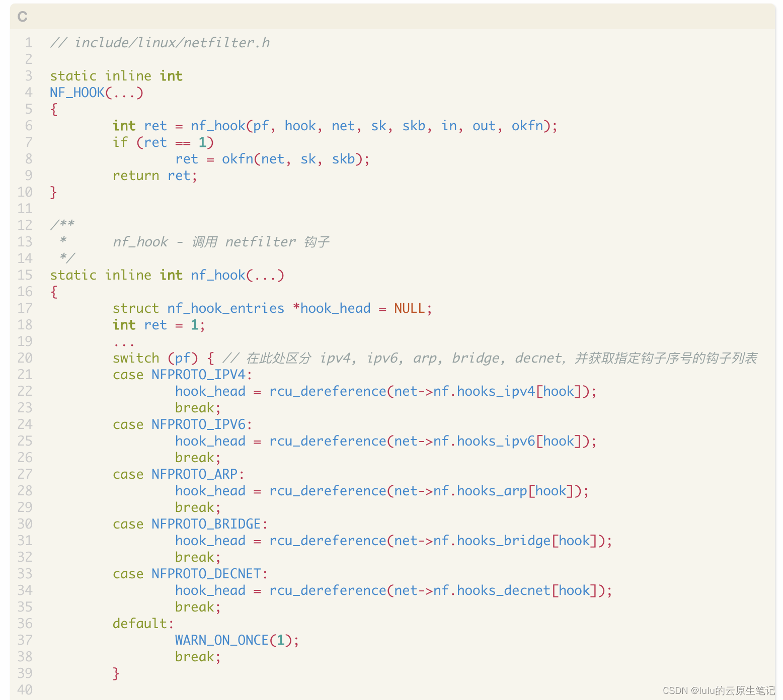Click the 'return ret;' statement
The width and height of the screenshot is (783, 700).
click(x=155, y=176)
